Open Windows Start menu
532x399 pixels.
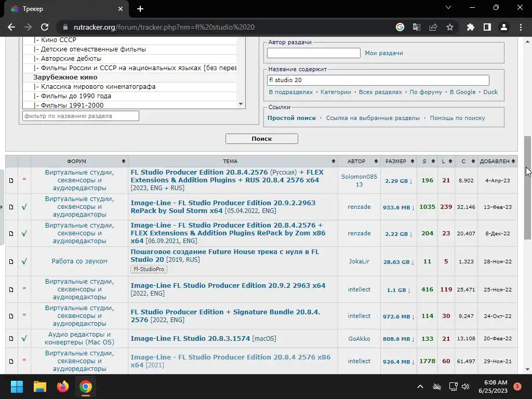click(17, 387)
